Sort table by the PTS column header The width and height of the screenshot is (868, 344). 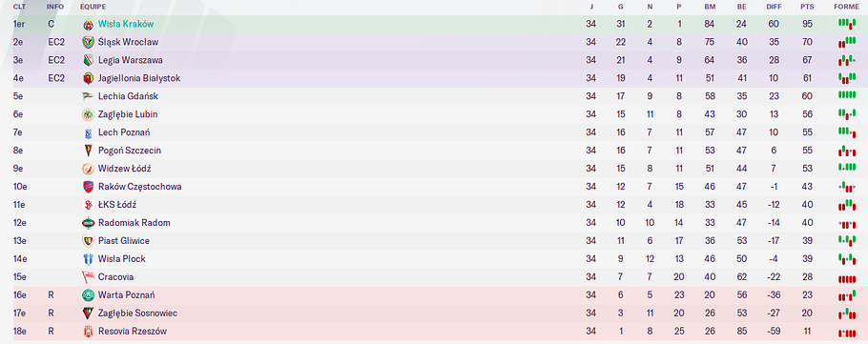(x=807, y=7)
